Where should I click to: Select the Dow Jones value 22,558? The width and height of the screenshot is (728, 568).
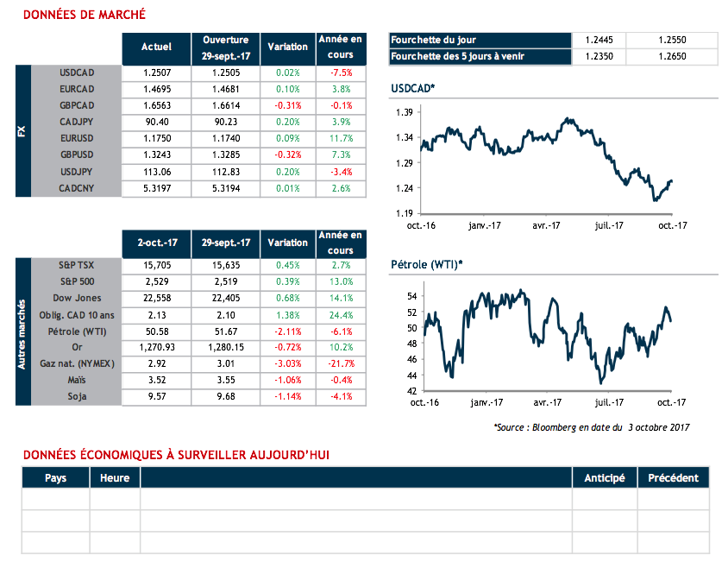click(155, 299)
